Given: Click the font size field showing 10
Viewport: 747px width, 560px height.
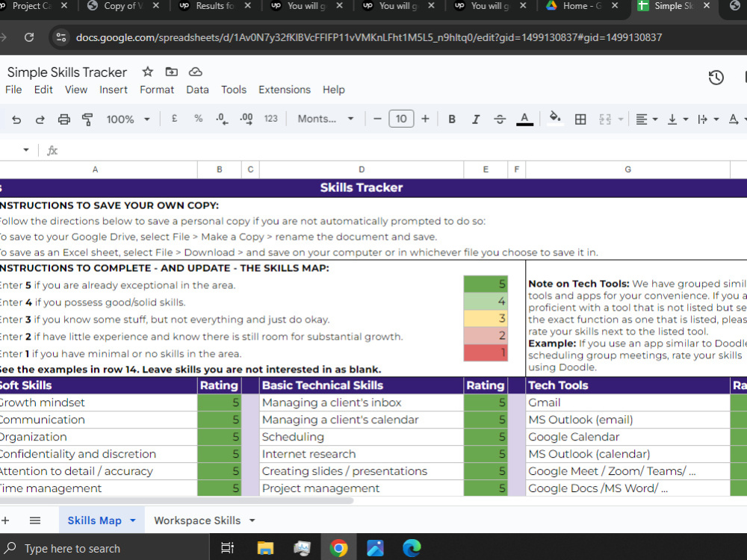Looking at the screenshot, I should (x=401, y=119).
